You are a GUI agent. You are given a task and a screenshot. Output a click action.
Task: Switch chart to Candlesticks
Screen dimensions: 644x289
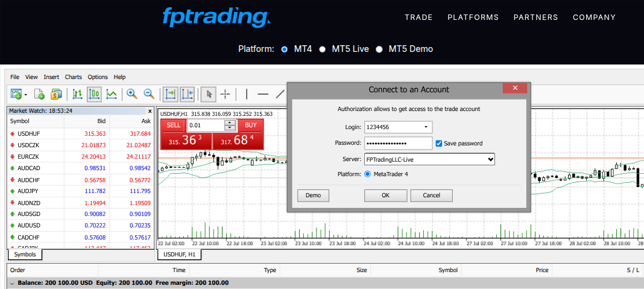(94, 94)
